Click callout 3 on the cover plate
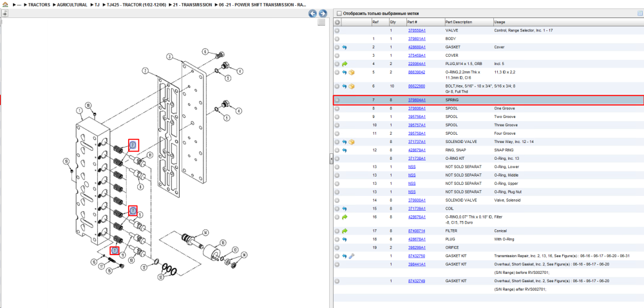The height and width of the screenshot is (308, 644). [x=169, y=57]
